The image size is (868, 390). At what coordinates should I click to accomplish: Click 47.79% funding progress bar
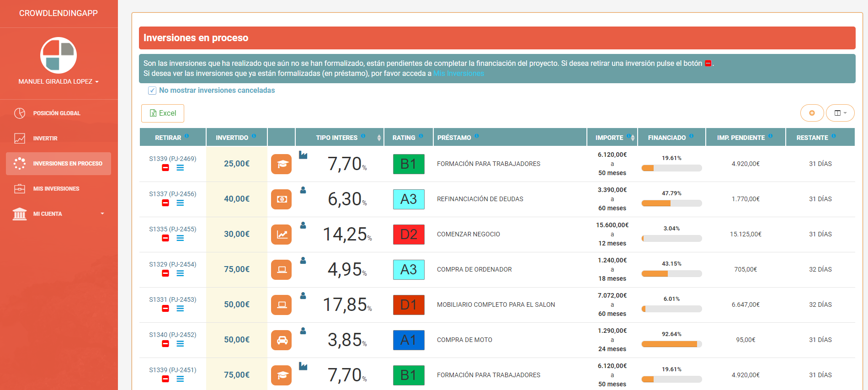pyautogui.click(x=671, y=203)
